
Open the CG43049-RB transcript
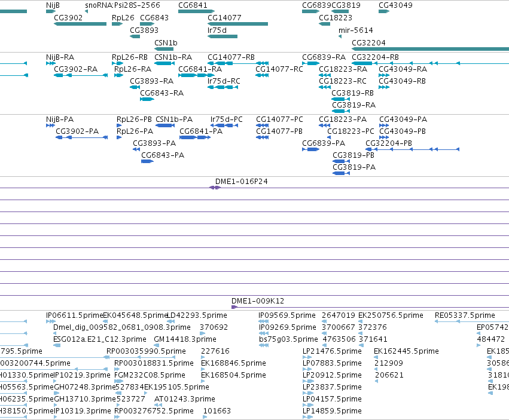click(x=384, y=87)
